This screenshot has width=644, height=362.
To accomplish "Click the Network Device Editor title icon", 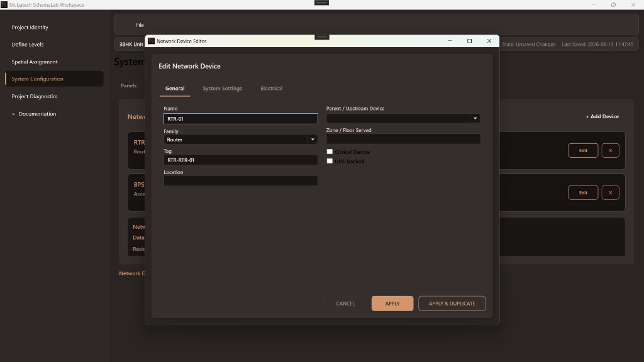I will pyautogui.click(x=151, y=41).
